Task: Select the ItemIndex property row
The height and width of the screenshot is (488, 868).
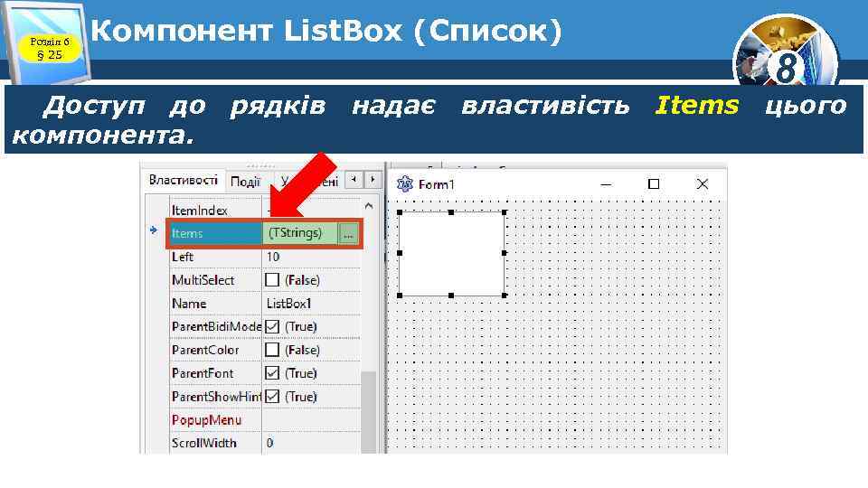Action: pos(265,211)
